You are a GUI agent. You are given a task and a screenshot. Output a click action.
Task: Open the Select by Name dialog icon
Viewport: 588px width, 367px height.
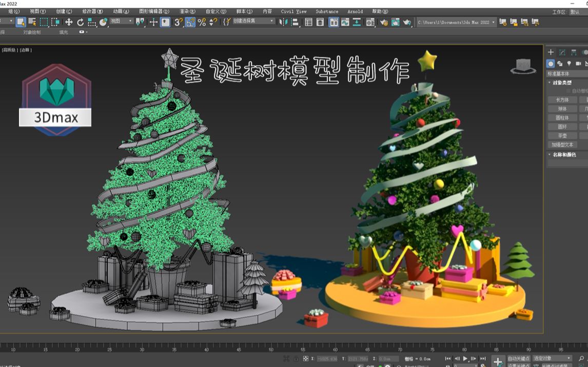(x=31, y=22)
